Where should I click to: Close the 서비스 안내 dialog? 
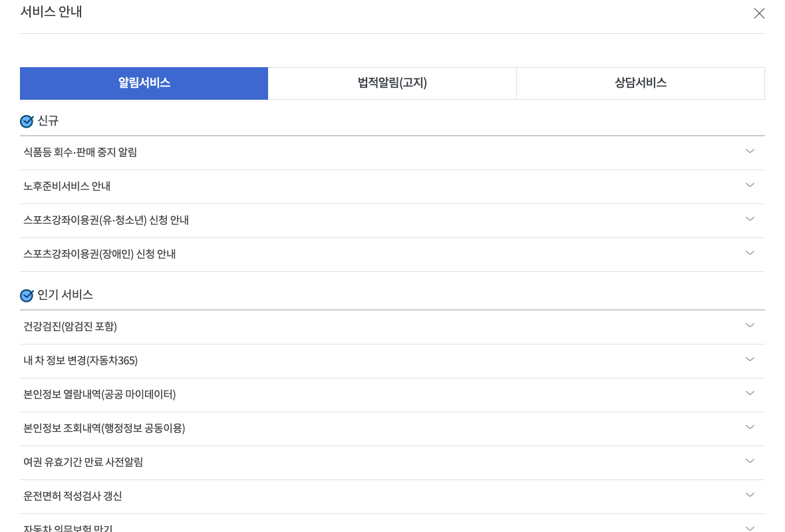coord(759,13)
